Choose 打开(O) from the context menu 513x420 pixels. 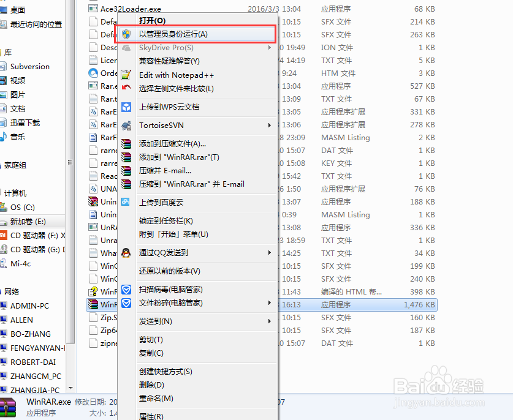pos(152,21)
